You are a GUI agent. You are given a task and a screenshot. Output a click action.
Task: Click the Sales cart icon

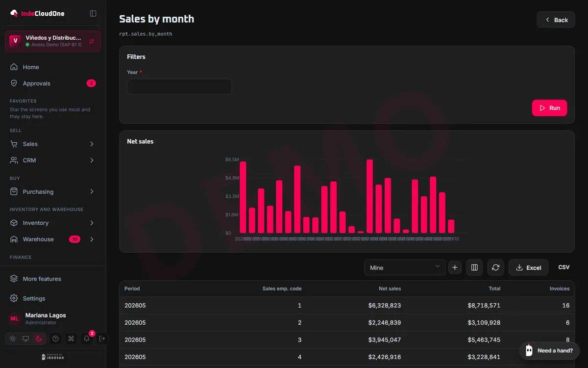click(x=14, y=144)
